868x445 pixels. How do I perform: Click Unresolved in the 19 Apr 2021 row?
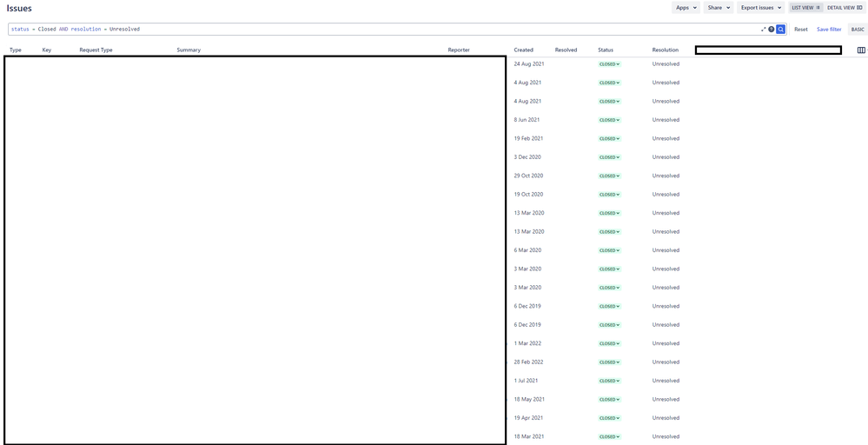(666, 418)
